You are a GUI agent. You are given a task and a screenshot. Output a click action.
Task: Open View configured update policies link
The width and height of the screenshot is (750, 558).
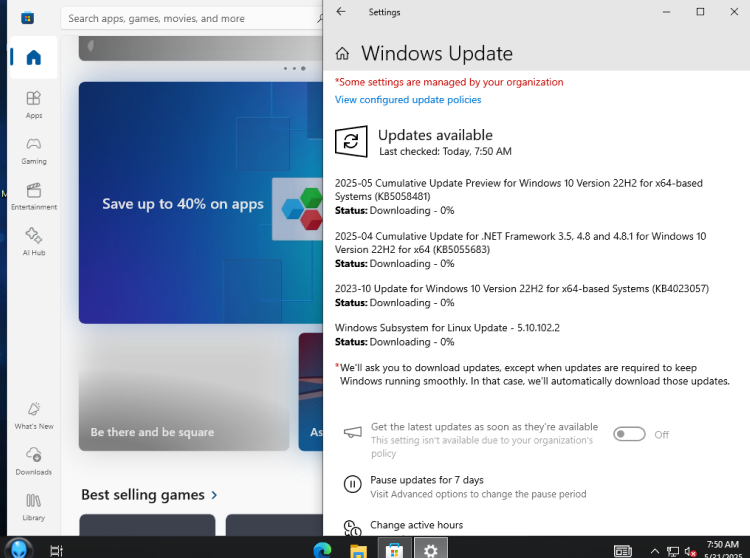pos(408,99)
